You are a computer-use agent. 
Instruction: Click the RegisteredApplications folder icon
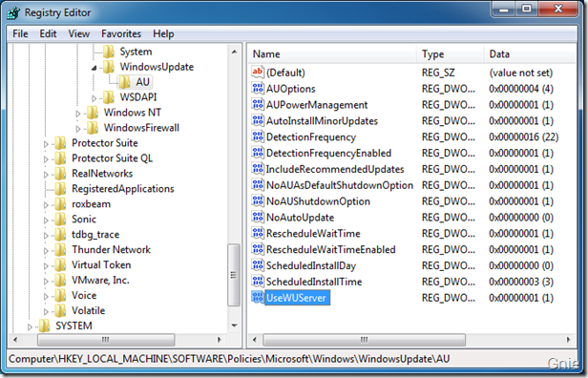click(x=60, y=189)
